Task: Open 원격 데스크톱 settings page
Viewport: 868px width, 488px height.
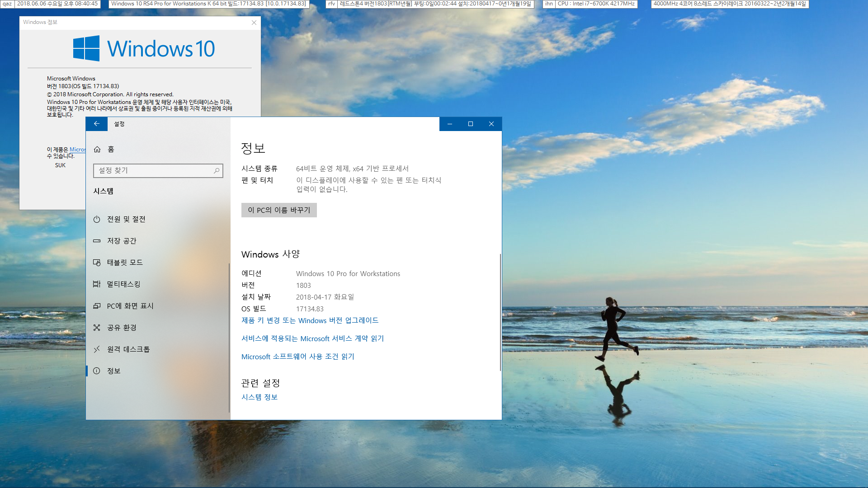Action: (158, 349)
